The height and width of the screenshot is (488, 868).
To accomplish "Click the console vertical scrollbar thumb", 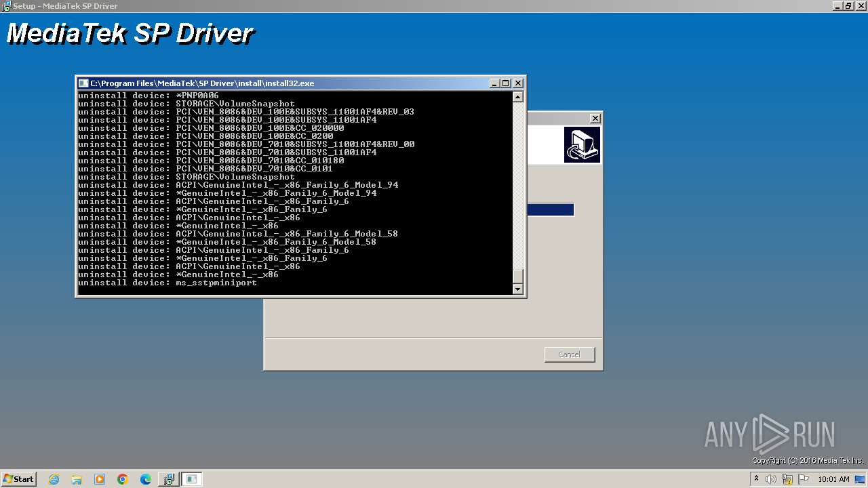I will coord(517,277).
